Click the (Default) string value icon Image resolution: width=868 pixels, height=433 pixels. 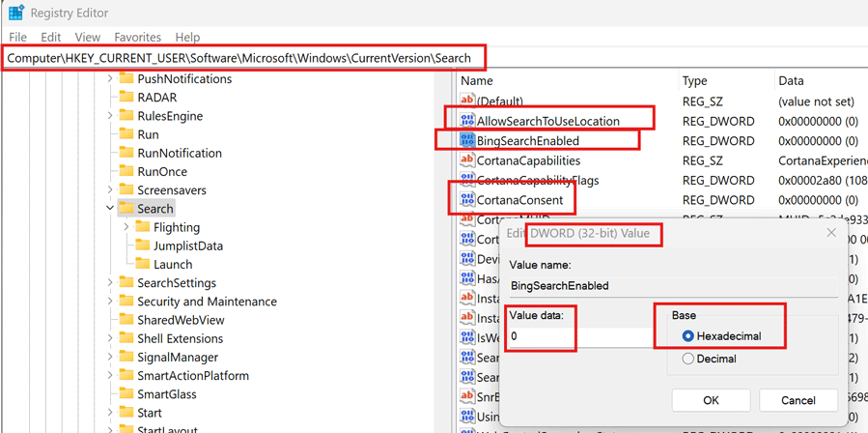click(467, 101)
